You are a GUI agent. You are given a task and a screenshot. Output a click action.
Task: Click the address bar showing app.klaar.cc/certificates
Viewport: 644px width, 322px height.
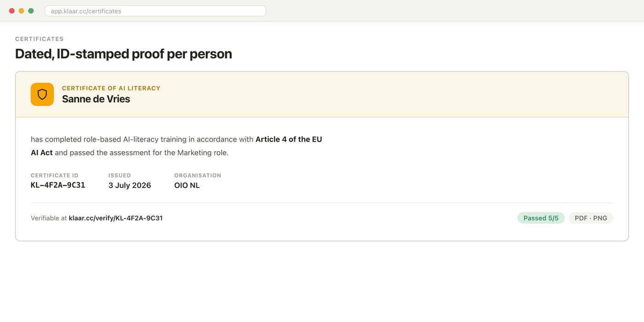click(155, 11)
